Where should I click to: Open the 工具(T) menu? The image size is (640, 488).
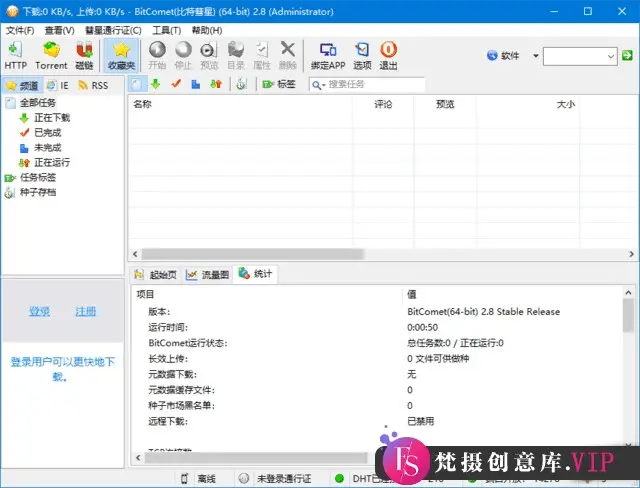167,30
